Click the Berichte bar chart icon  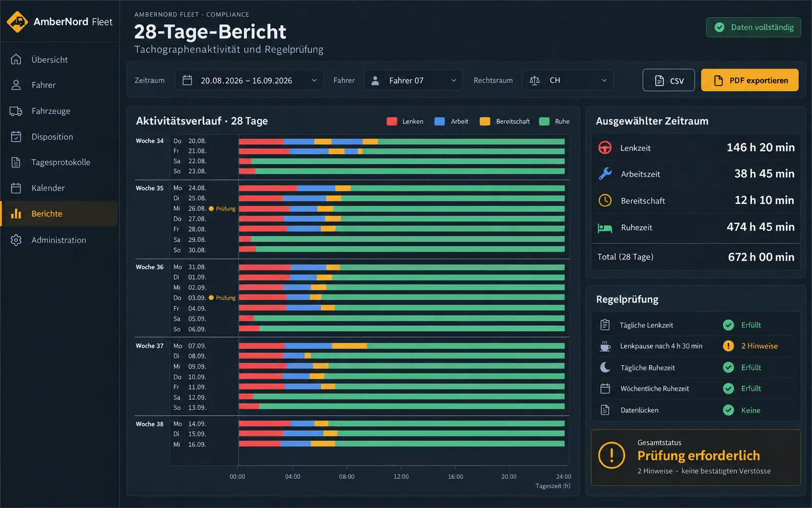(16, 214)
